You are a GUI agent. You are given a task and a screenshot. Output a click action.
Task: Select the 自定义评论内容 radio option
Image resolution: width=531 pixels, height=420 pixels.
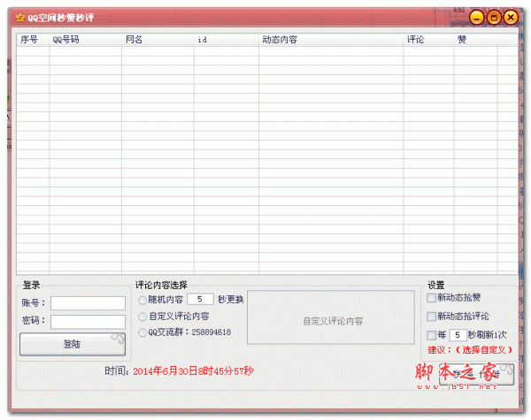142,317
